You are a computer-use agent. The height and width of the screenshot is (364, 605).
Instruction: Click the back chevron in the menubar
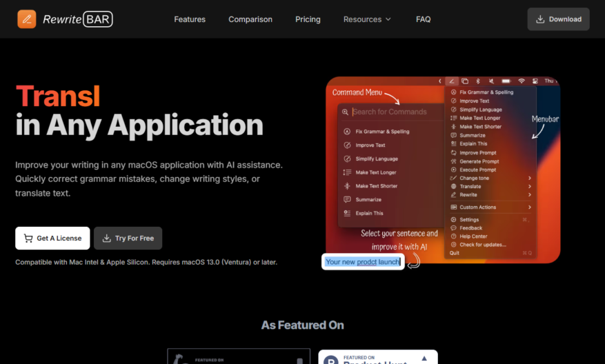point(439,81)
